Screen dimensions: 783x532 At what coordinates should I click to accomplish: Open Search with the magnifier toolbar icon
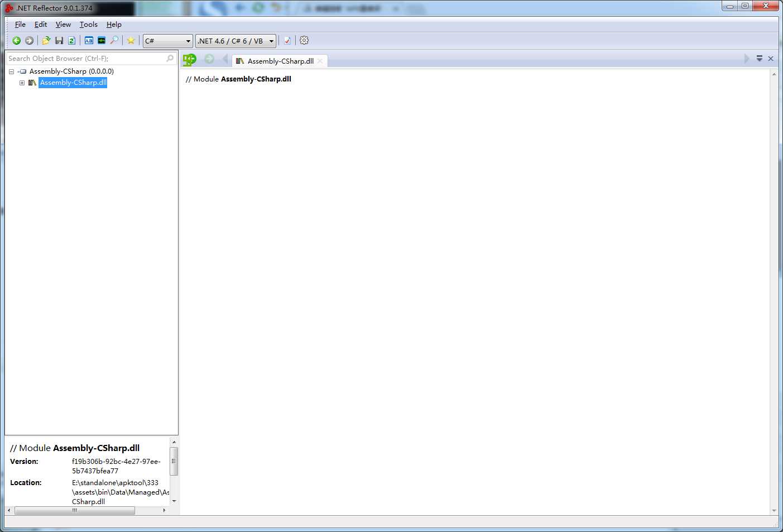114,41
